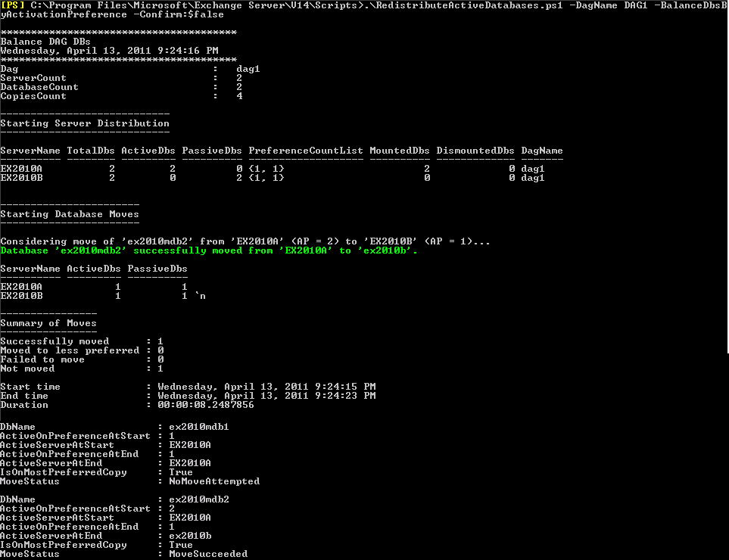Image resolution: width=729 pixels, height=560 pixels.
Task: Click the Duration value 00:00:08.2487856
Action: coord(206,405)
